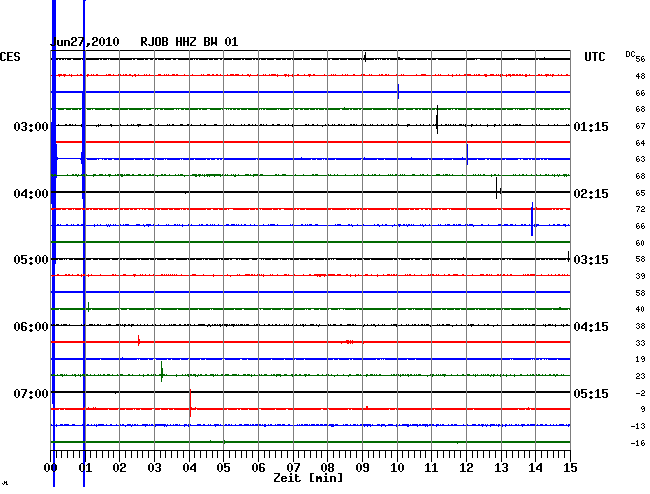The height and width of the screenshot is (494, 650).
Task: Select minute 03 on the time axis
Action: tap(155, 468)
